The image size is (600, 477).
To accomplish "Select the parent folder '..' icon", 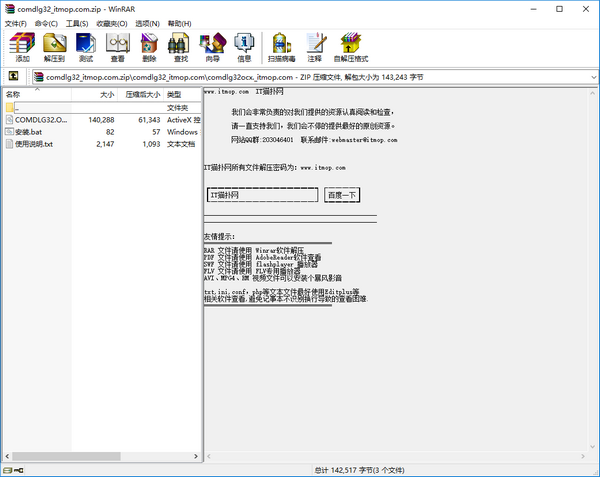I will click(10, 107).
